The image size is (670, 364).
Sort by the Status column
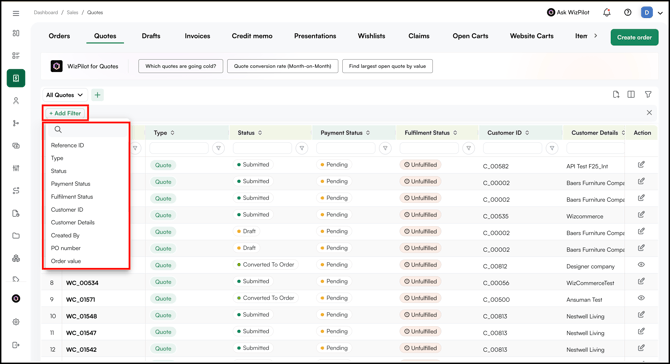pos(260,133)
